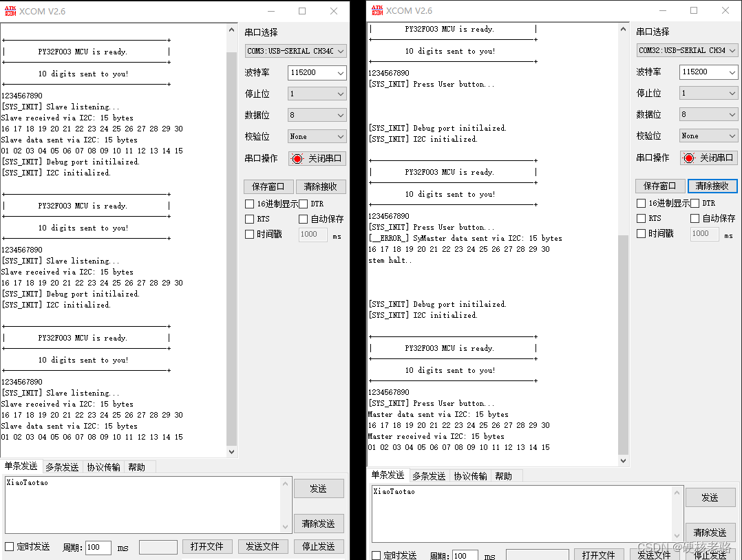Click scroll up arrow of right receive area

(x=623, y=29)
